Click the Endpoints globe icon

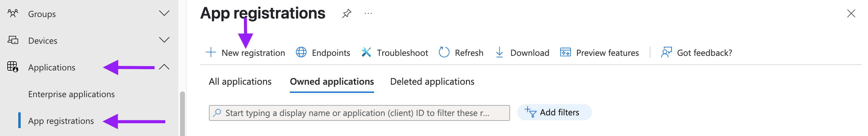(x=301, y=53)
